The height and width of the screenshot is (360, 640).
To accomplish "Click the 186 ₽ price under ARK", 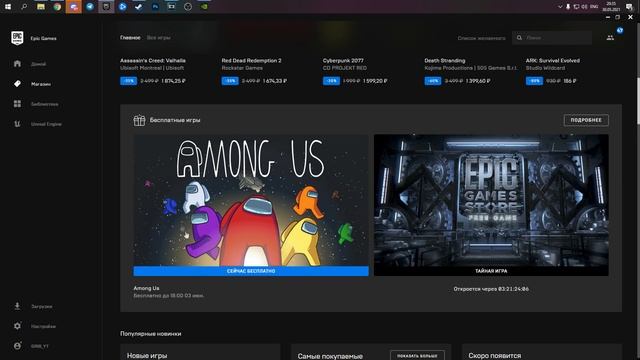I will [x=570, y=81].
